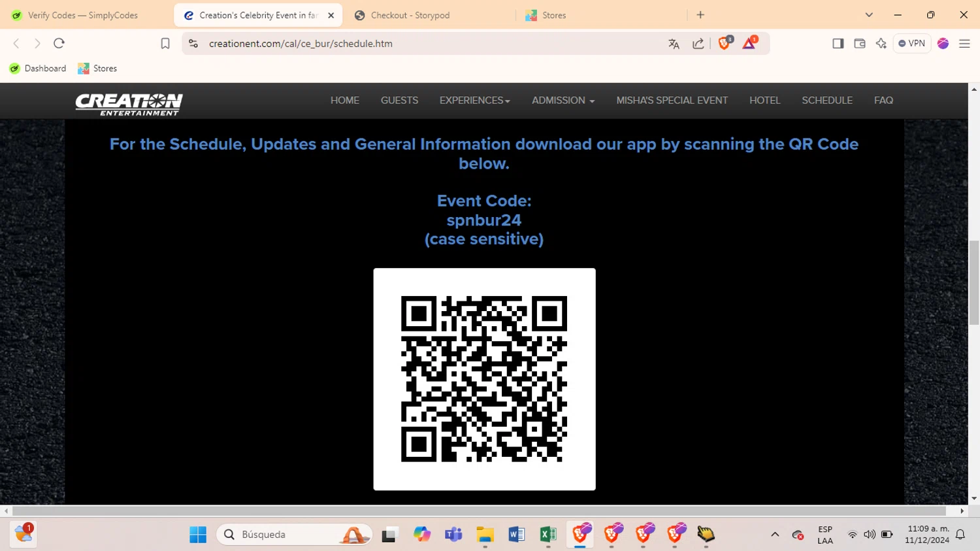Open the battery status tray icon

coord(887,535)
